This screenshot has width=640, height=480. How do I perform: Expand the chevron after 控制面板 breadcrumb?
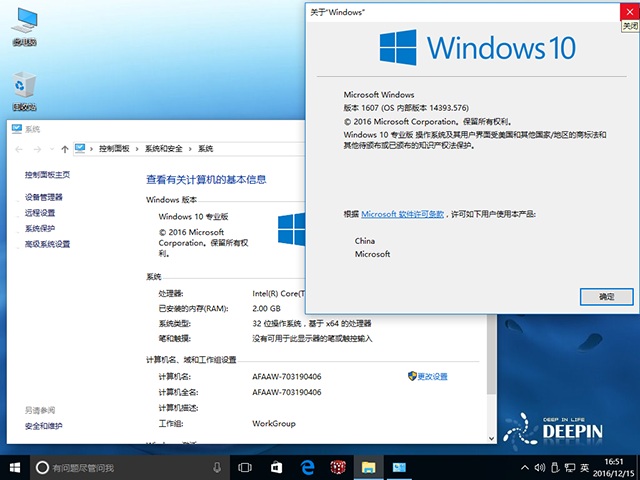(138, 148)
